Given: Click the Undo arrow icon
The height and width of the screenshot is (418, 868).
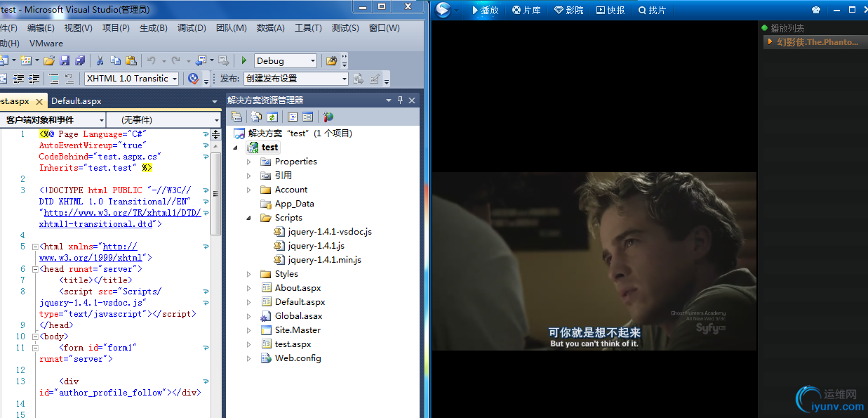Looking at the screenshot, I should [151, 61].
